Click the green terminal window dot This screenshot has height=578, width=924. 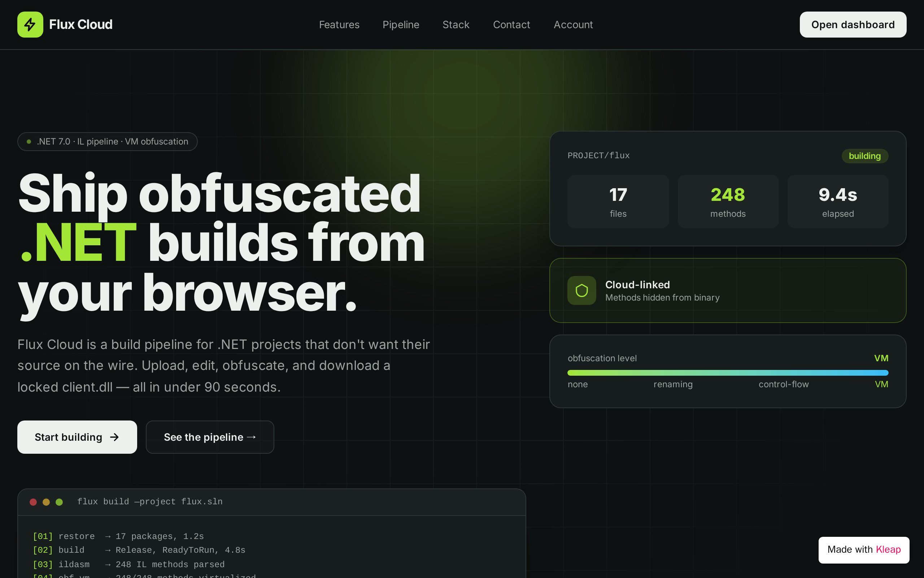pos(59,502)
